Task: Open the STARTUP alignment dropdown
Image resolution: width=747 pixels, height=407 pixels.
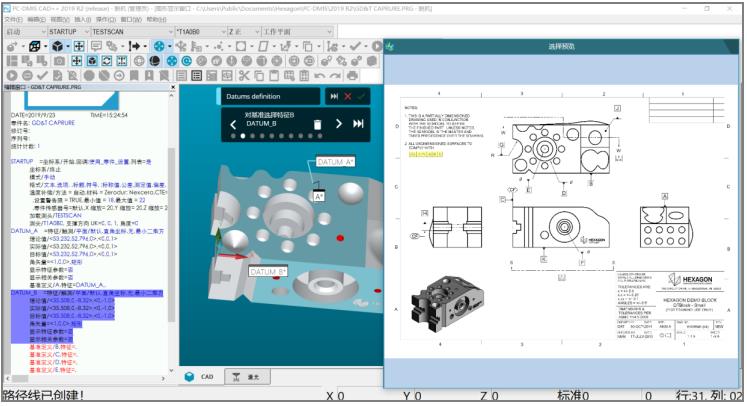Action: (x=85, y=32)
